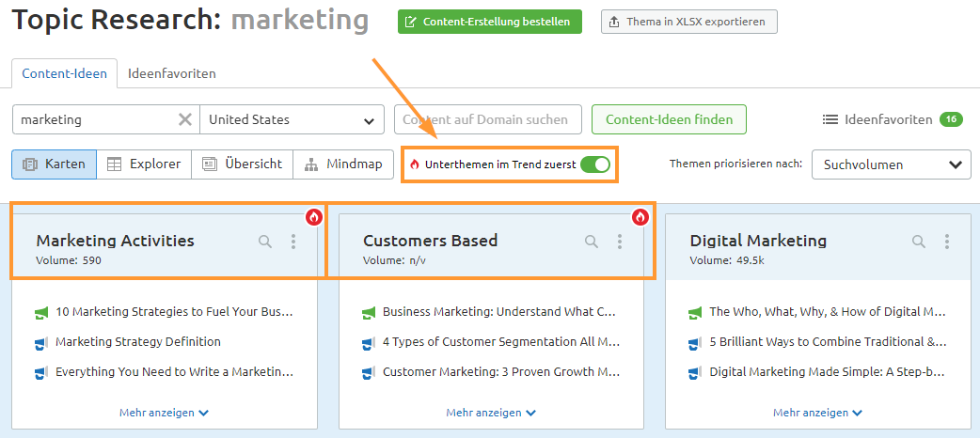The image size is (980, 438).
Task: Open headline 5 Brilliant Ways to Combine Traditional &…
Action: (829, 342)
